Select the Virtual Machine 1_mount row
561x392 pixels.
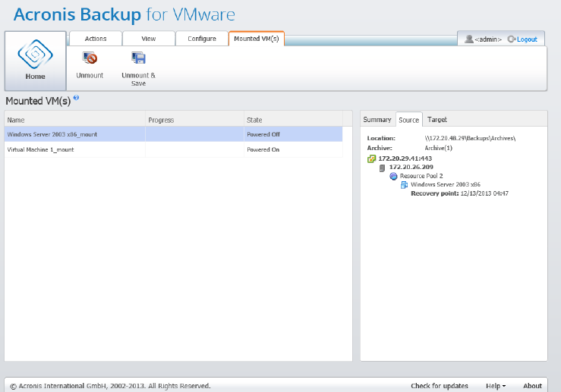(x=40, y=149)
